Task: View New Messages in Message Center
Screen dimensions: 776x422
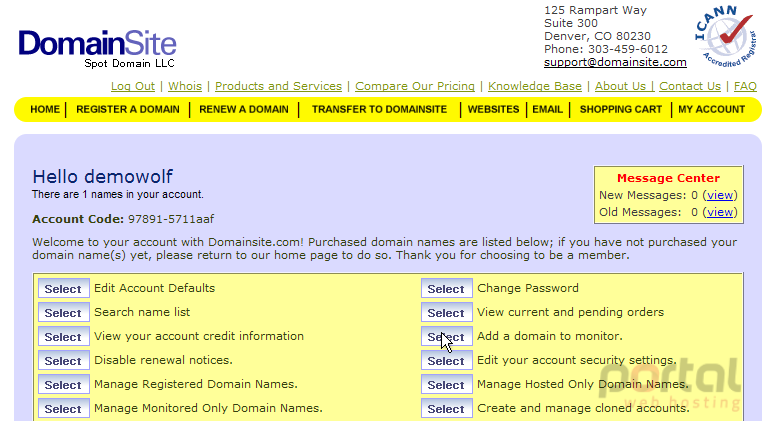Action: point(720,195)
